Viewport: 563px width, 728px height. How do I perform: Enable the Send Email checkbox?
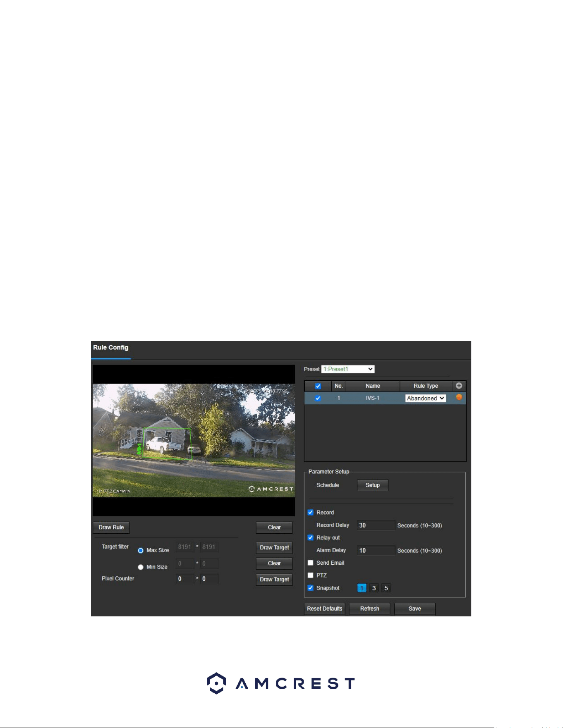coord(311,563)
